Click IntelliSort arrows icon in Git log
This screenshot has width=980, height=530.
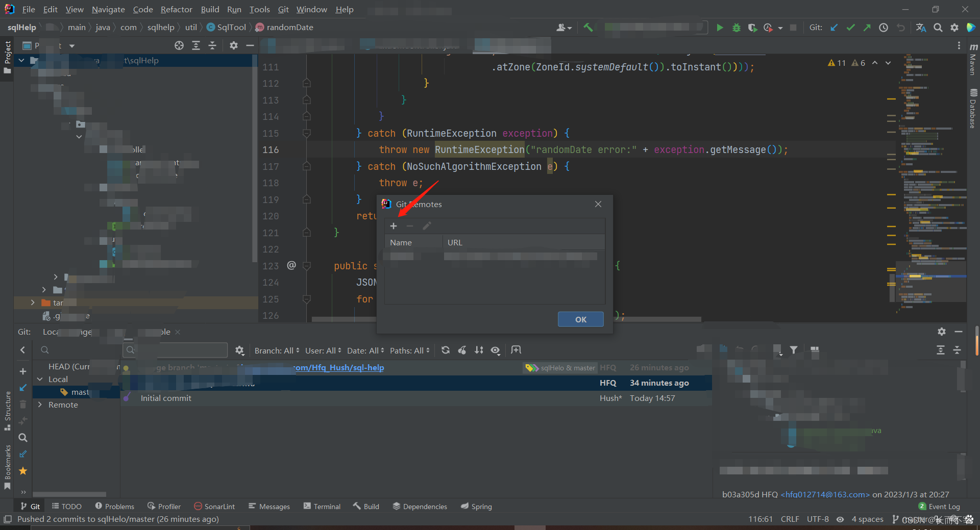(x=479, y=350)
